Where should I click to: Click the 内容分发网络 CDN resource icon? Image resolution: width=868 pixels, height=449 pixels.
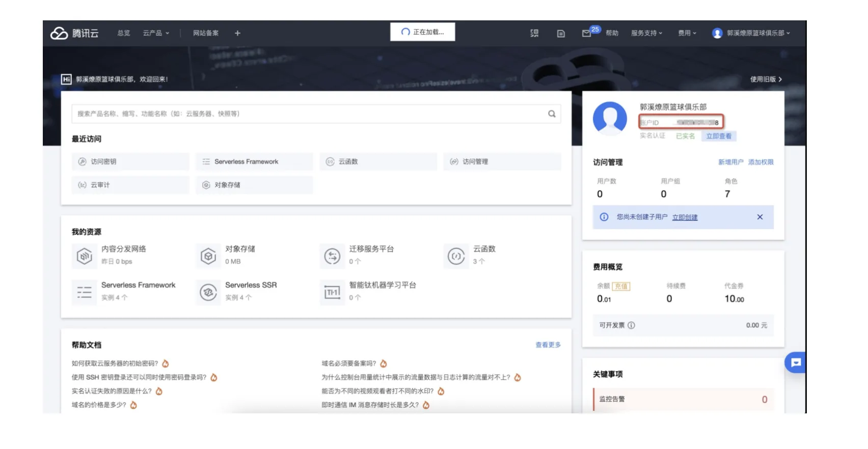[84, 256]
